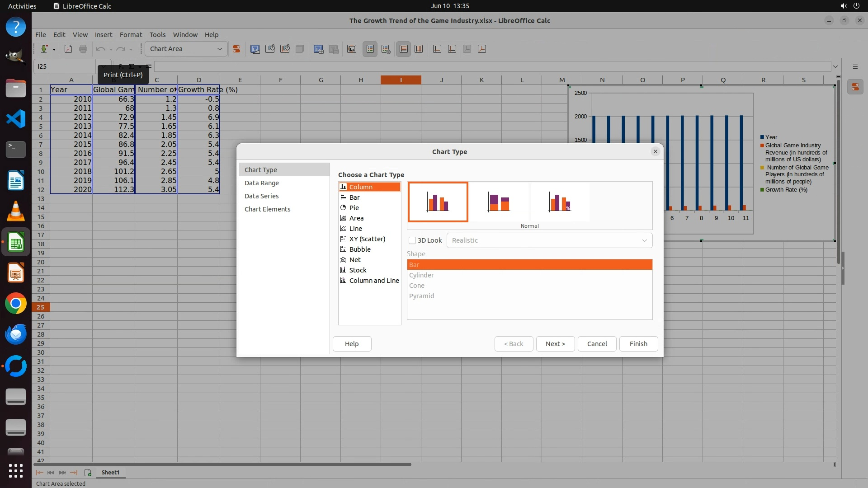This screenshot has height=488, width=868.
Task: Open the Insert menu
Action: (x=103, y=35)
